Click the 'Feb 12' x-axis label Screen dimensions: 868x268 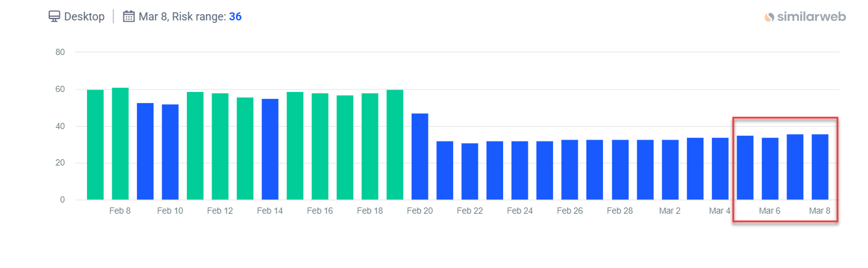coord(220,211)
